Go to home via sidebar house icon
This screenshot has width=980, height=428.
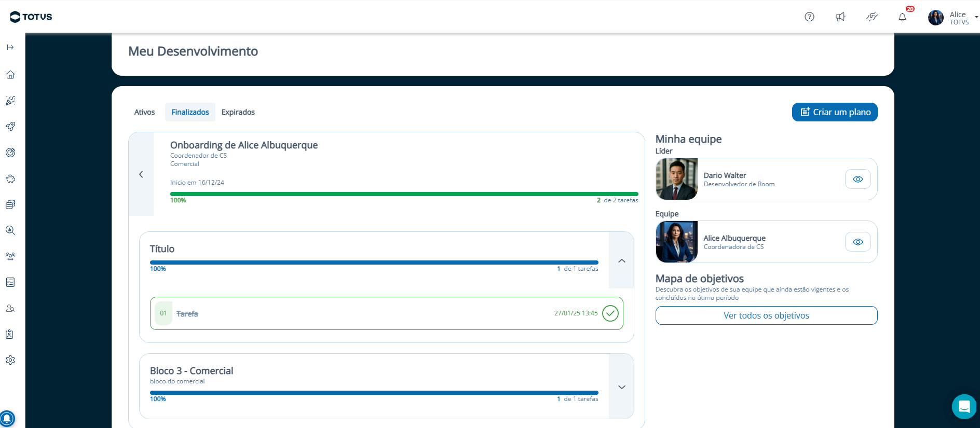point(10,75)
